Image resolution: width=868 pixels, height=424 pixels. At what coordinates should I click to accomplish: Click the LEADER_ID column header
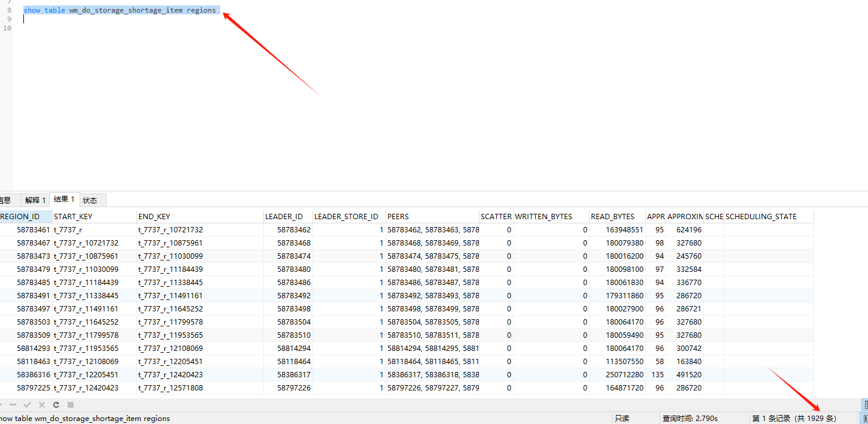pyautogui.click(x=288, y=216)
